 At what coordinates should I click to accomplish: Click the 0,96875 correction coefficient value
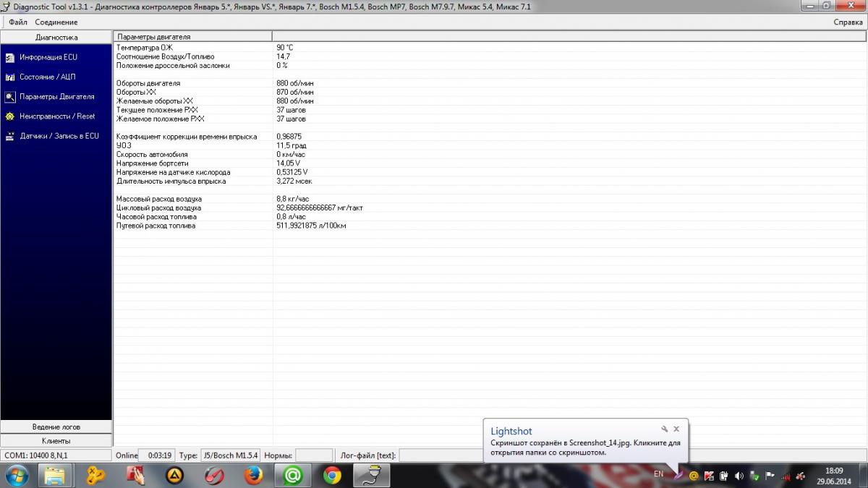click(x=289, y=137)
